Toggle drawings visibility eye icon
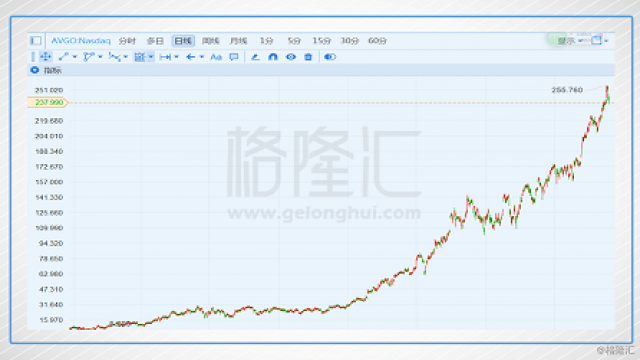Viewport: 640px width, 360px height. click(x=291, y=57)
